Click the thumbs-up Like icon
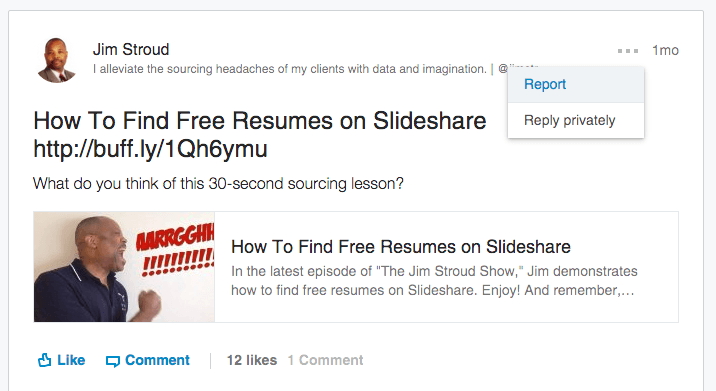Screen dimensions: 716x391 tap(44, 360)
